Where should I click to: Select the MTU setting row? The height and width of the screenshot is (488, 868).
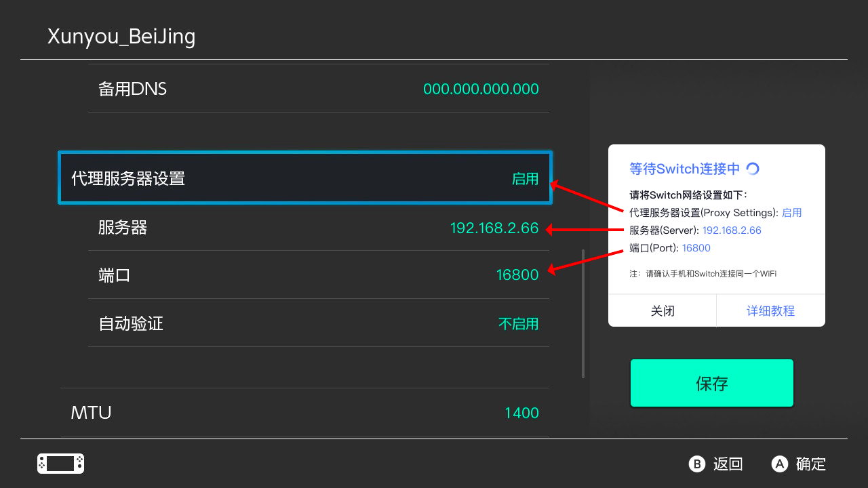pos(305,412)
